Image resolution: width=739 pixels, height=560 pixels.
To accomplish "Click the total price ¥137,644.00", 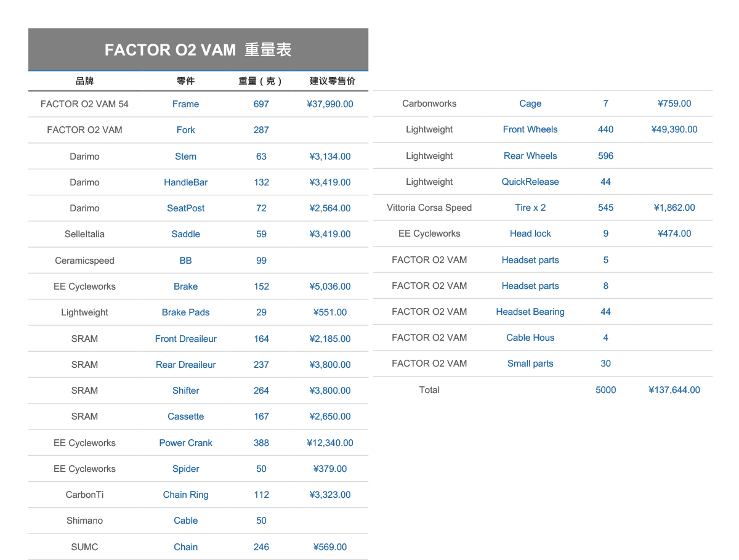I will coord(674,390).
